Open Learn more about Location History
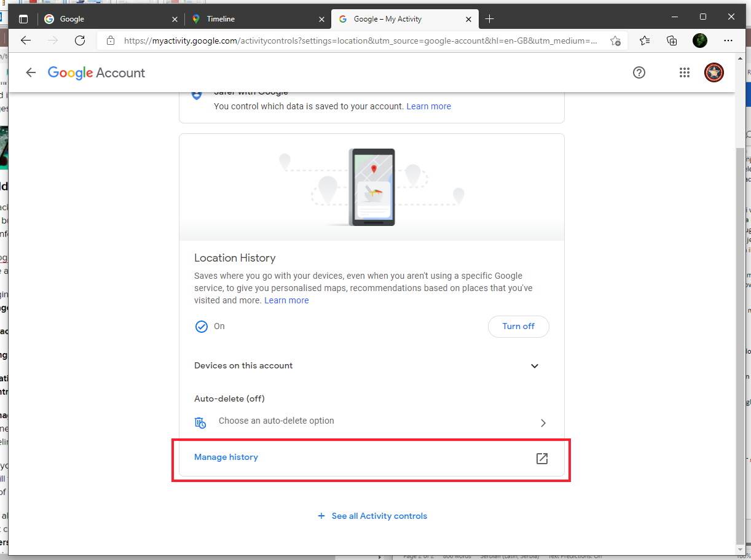Screen dimensions: 751x560 coord(286,300)
